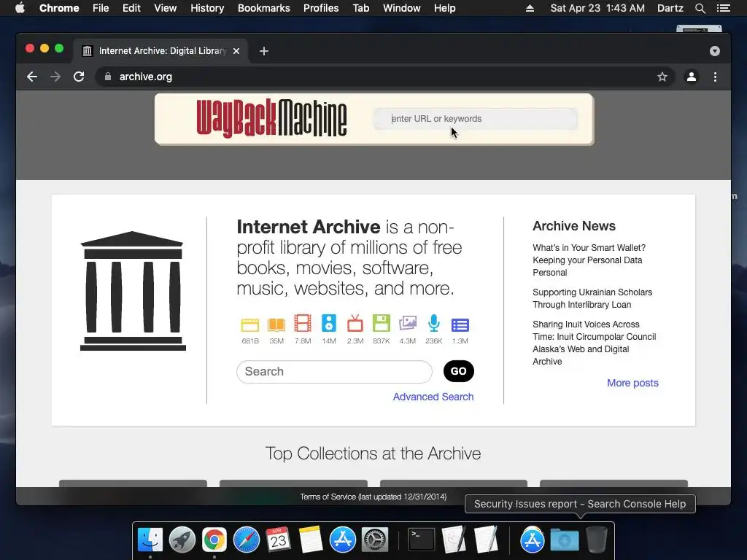747x560 pixels.
Task: Open a new tab with the plus button
Action: tap(264, 51)
